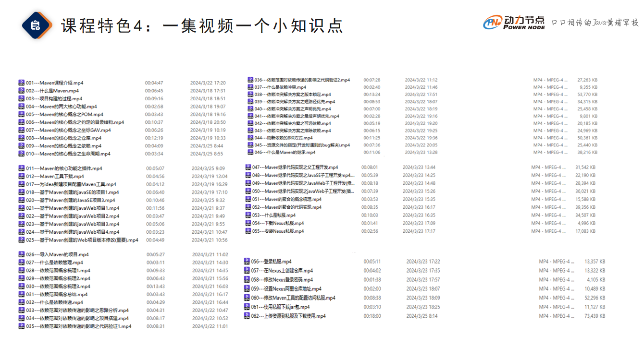Click the file icon of 012---Maven工具下载.mp4
Viewport: 644px width, 359px height.
point(21,176)
